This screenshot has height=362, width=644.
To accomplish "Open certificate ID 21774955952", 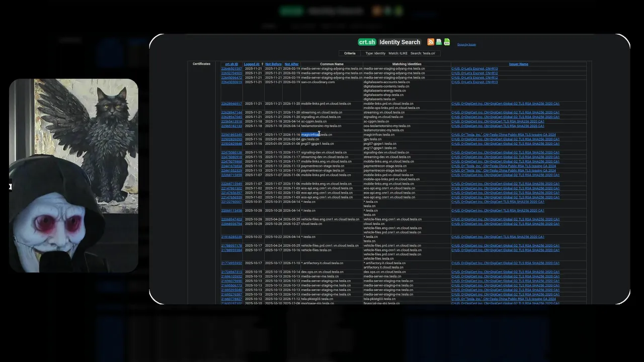I will (231, 263).
